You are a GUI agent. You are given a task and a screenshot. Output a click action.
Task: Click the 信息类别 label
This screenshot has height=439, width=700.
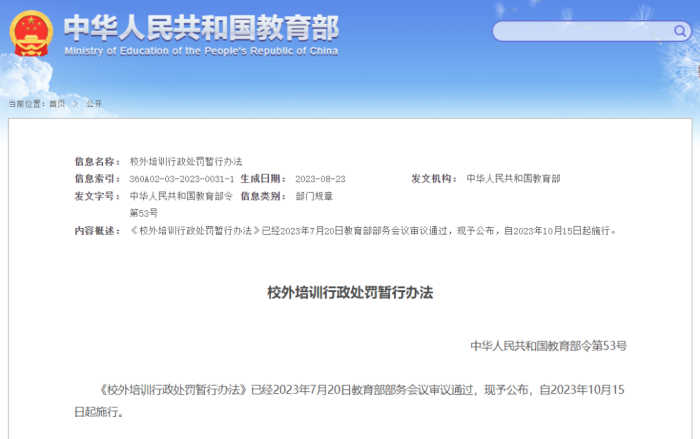click(263, 196)
